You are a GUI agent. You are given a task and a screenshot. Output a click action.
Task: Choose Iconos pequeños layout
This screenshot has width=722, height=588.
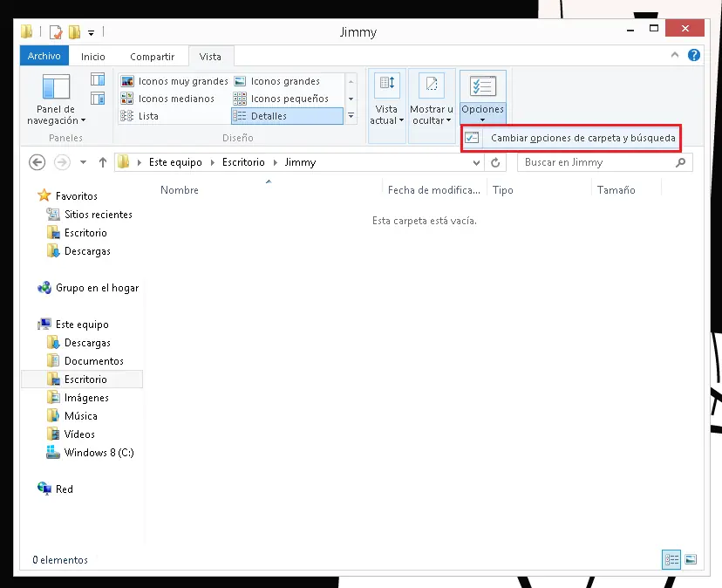tap(282, 99)
